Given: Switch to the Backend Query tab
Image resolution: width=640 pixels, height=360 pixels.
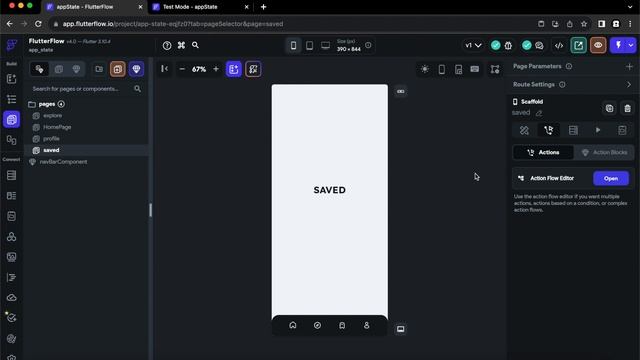Looking at the screenshot, I should point(573,130).
